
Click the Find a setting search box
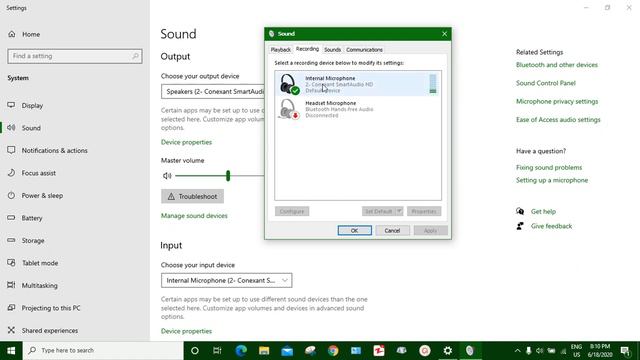point(75,56)
